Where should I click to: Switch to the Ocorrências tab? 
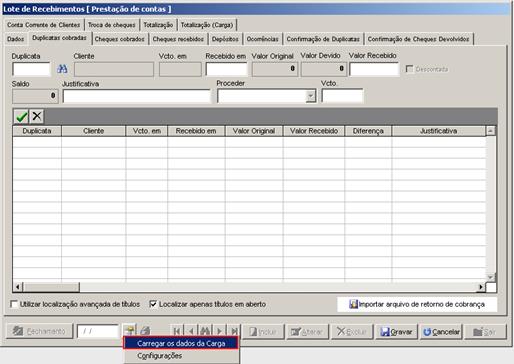pos(262,39)
